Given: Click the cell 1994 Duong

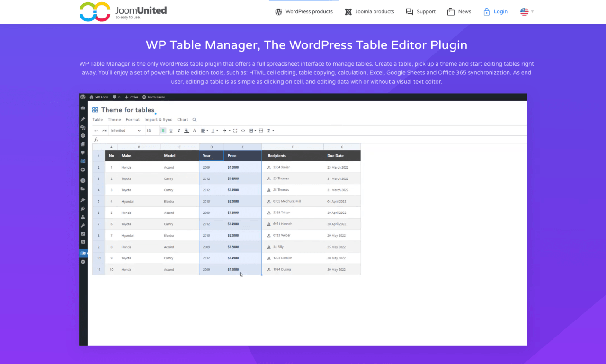Looking at the screenshot, I should coord(293,269).
